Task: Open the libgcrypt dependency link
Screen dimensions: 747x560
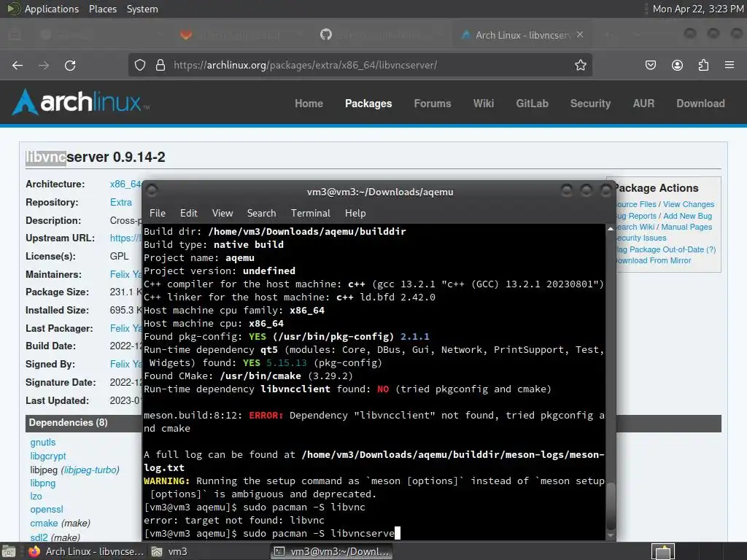Action: pyautogui.click(x=48, y=456)
